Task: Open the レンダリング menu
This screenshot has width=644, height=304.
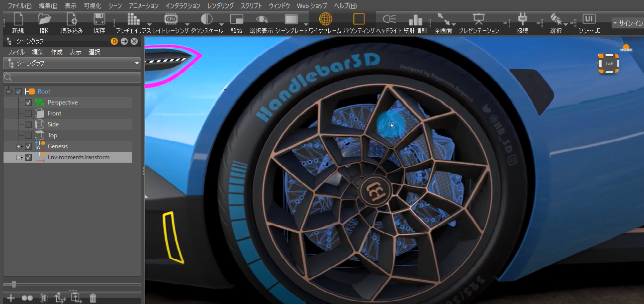Action: 220,5
